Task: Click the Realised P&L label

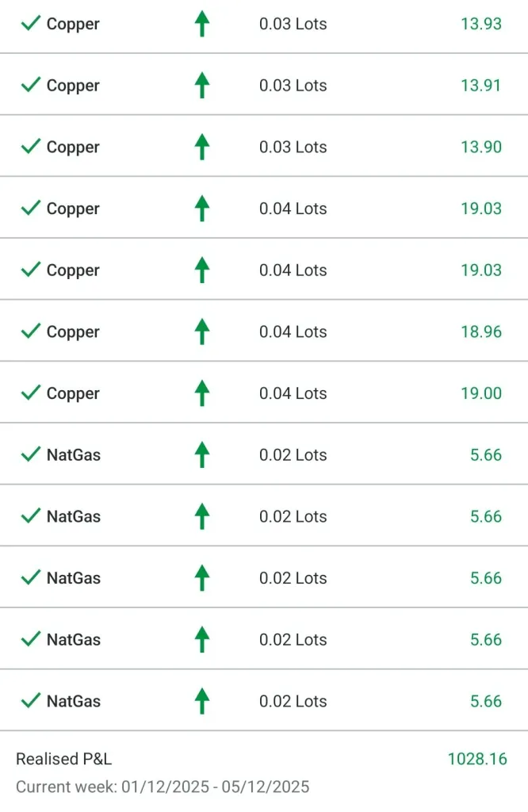Action: click(63, 759)
